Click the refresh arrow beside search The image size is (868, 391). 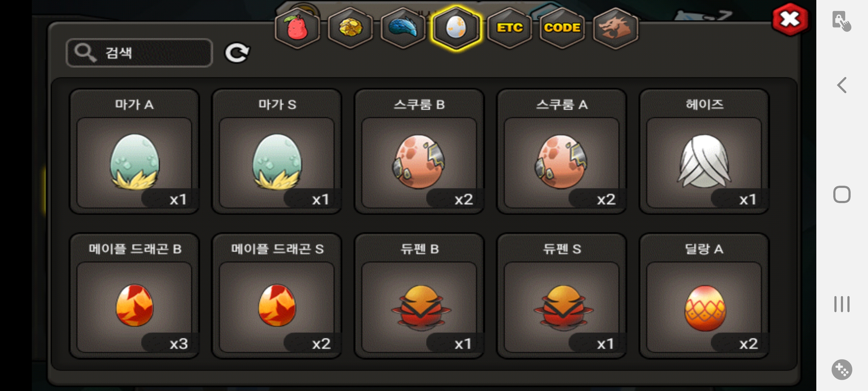237,53
